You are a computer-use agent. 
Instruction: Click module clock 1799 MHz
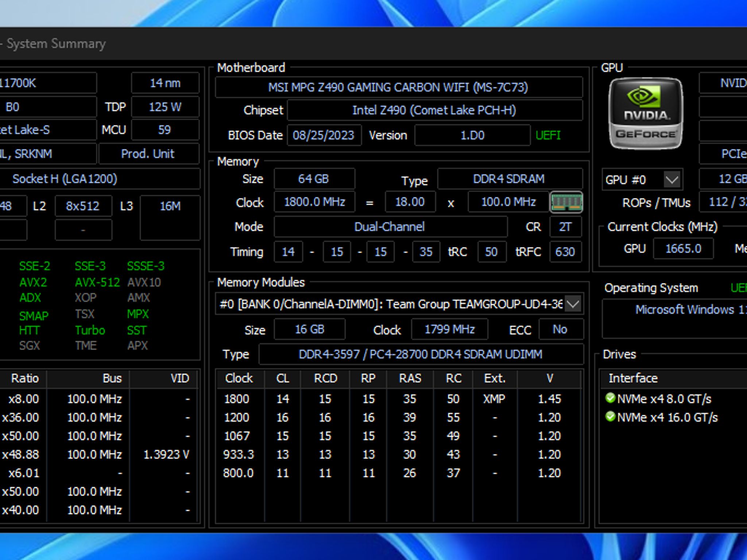click(449, 329)
